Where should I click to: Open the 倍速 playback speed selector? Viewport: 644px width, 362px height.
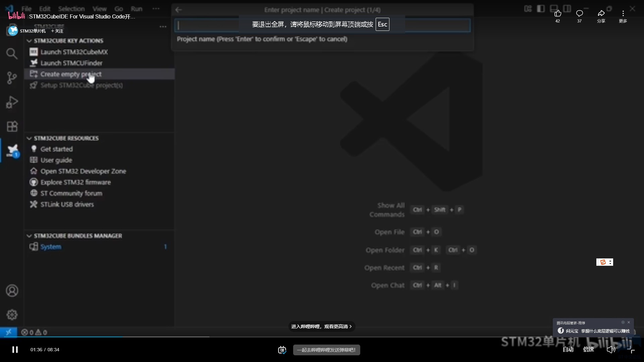point(588,350)
